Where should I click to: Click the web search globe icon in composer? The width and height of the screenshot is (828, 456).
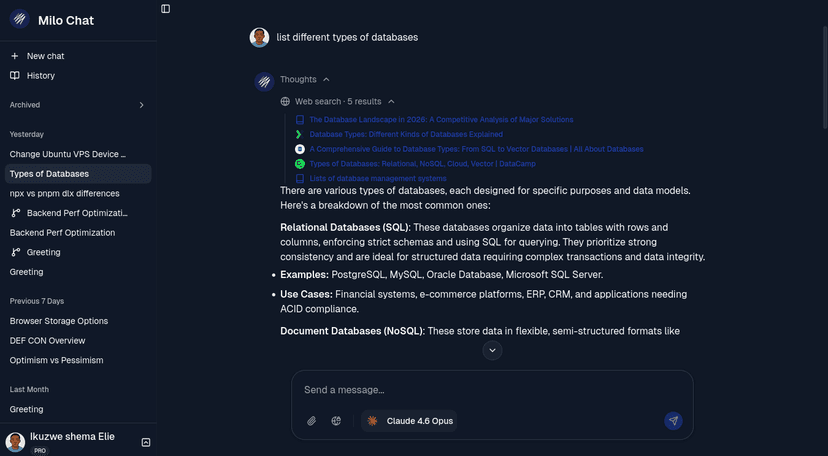pyautogui.click(x=336, y=421)
